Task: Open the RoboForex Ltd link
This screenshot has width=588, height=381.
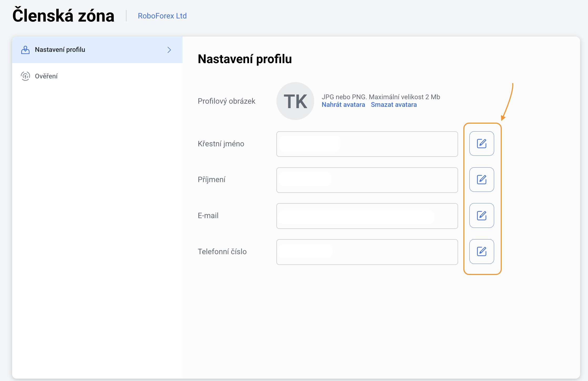Action: [x=162, y=16]
